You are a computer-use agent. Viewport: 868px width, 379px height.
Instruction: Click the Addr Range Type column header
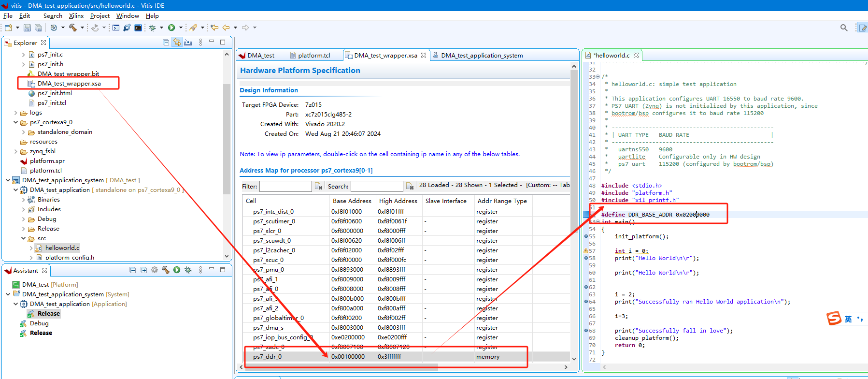502,201
